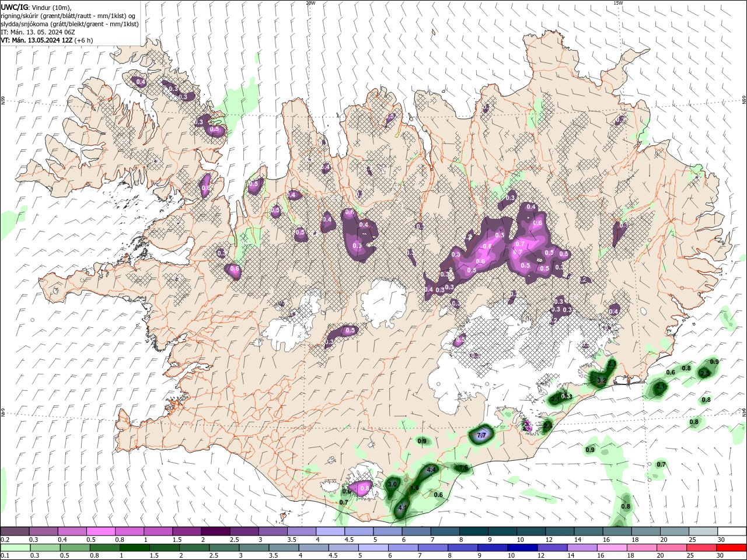Screen dimensions: 747x560
Task: Click the 'VT: Mán. 13.05.2024 12Z (+6 h)' line
Action: click(47, 41)
